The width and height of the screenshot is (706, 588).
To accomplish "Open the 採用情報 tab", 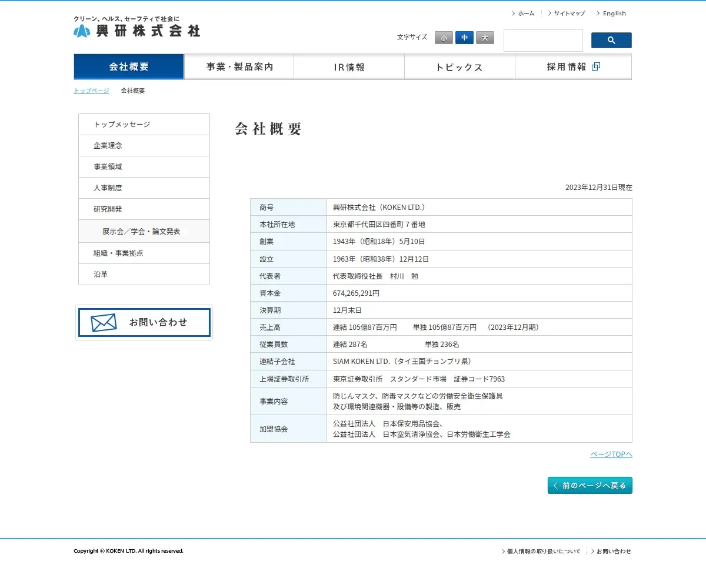I will click(573, 66).
